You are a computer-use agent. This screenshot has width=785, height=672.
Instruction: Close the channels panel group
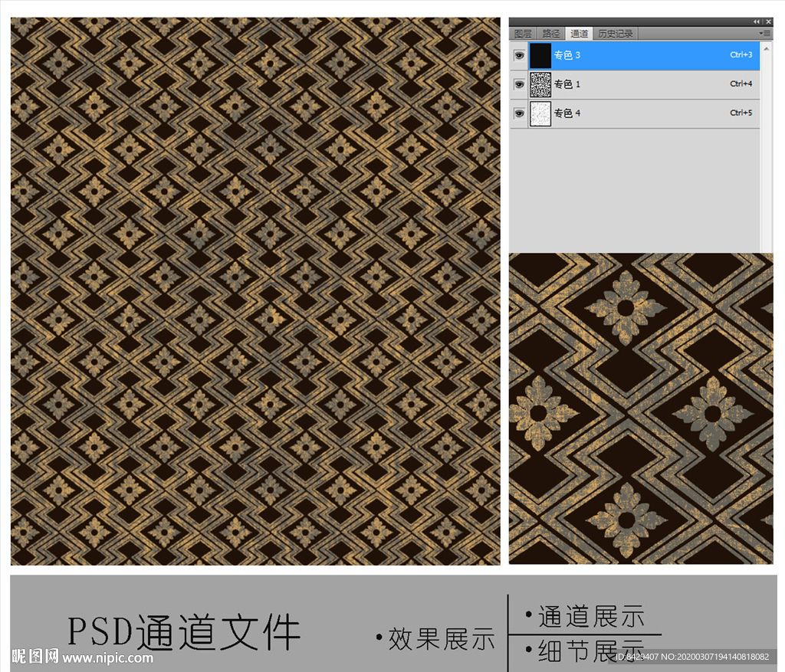coord(767,21)
